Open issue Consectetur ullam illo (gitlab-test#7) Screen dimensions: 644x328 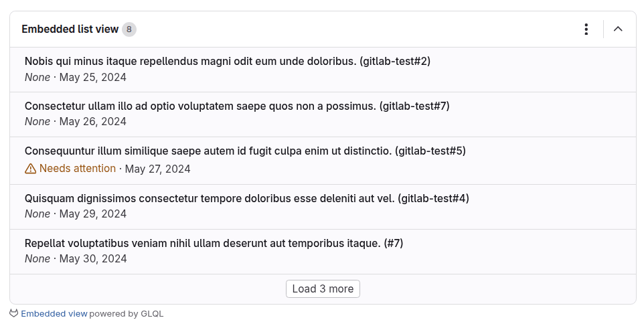(x=236, y=106)
